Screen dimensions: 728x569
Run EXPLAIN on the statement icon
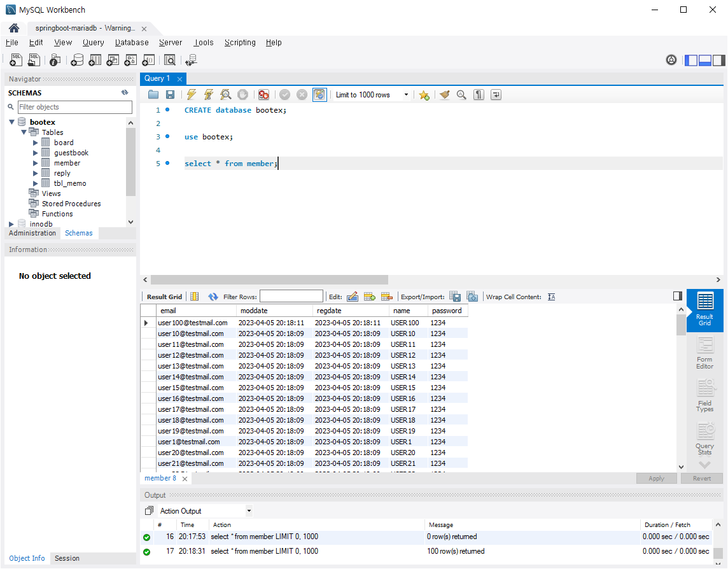click(226, 95)
